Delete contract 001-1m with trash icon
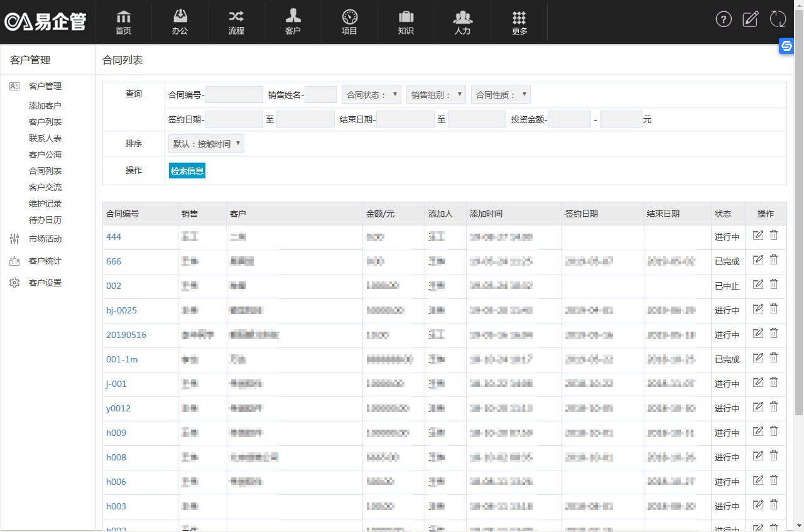 [x=774, y=357]
